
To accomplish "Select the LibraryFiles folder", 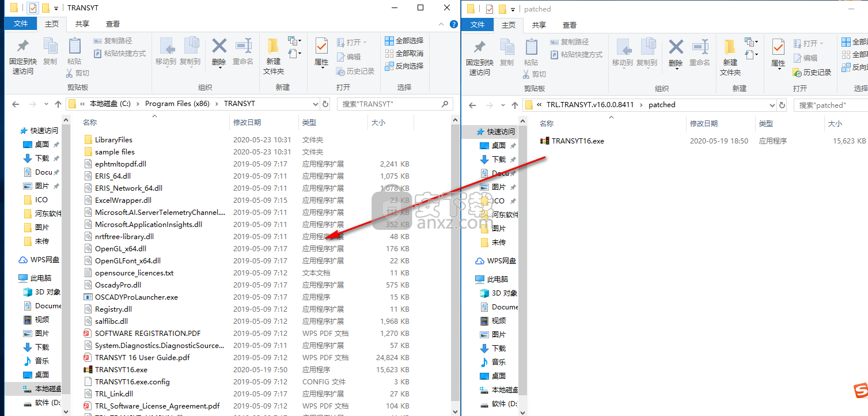I will pyautogui.click(x=113, y=139).
